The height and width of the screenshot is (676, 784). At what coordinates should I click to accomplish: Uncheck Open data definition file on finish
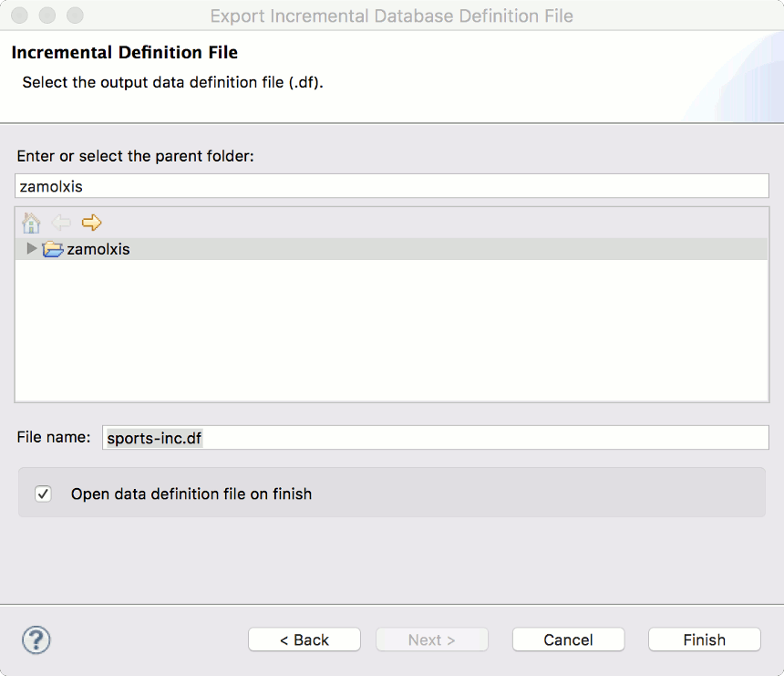pyautogui.click(x=44, y=494)
